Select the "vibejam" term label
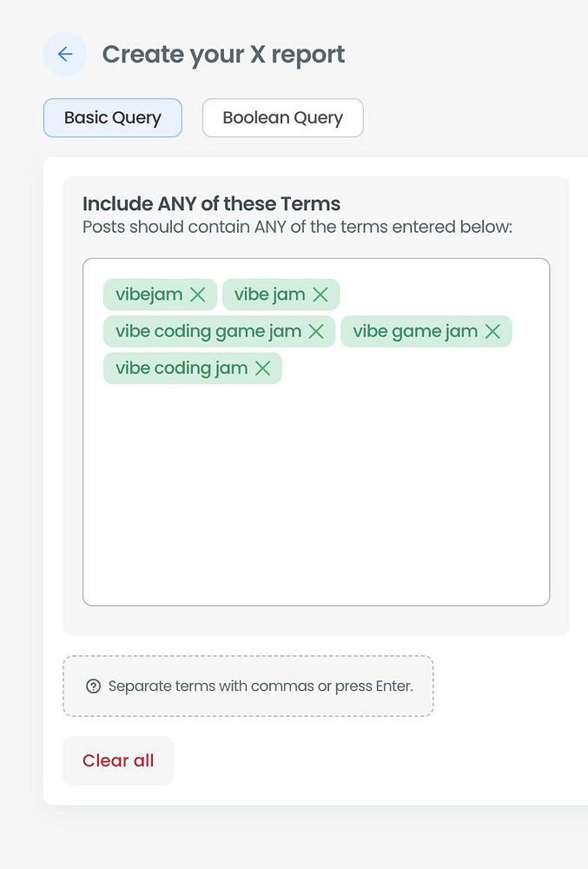Image resolution: width=588 pixels, height=869 pixels. [x=149, y=295]
